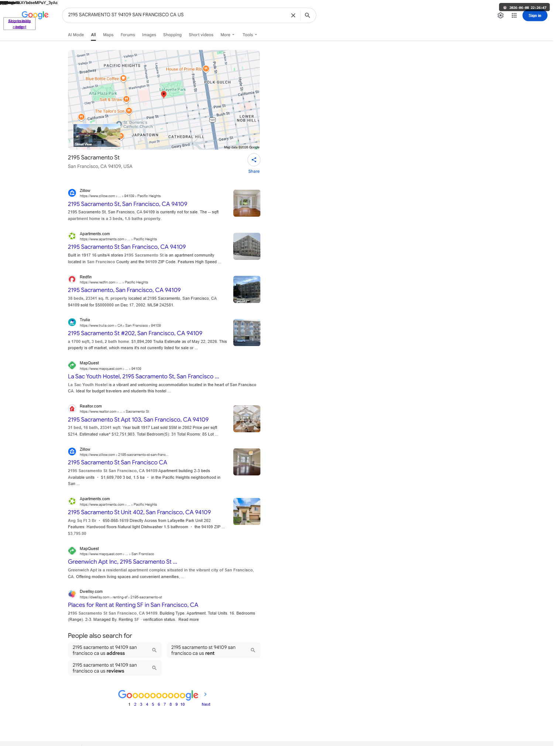Open the 'Greenwich Apt Inc' MapQuest result
The height and width of the screenshot is (746, 560).
click(123, 562)
